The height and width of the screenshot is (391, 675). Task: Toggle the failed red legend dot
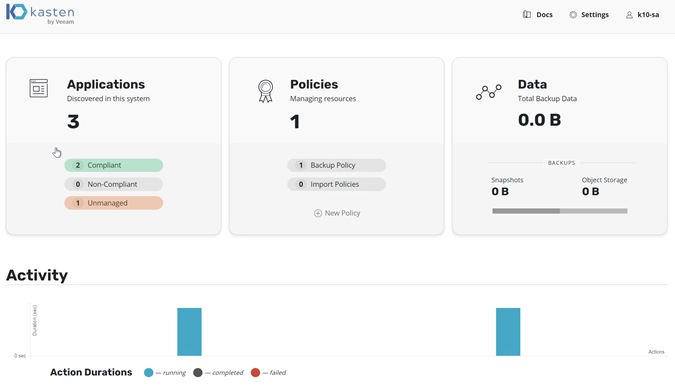coord(255,372)
